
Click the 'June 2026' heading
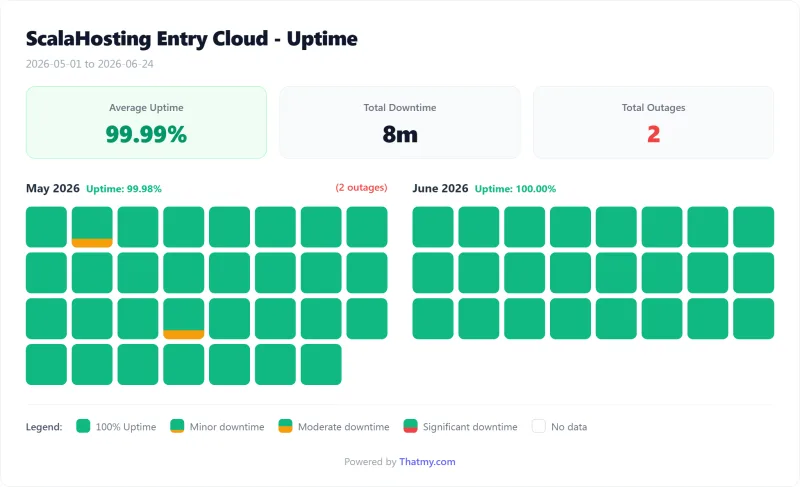coord(440,188)
